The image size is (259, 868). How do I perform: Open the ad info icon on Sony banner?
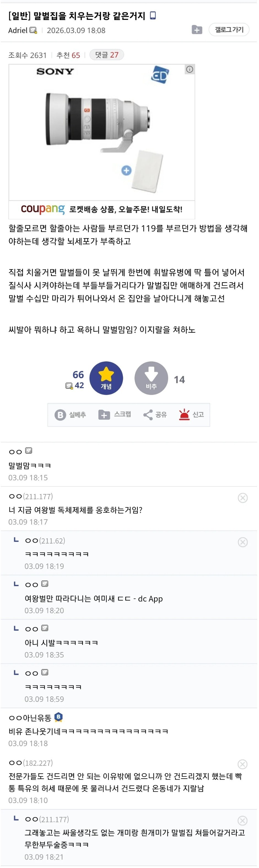(x=190, y=69)
